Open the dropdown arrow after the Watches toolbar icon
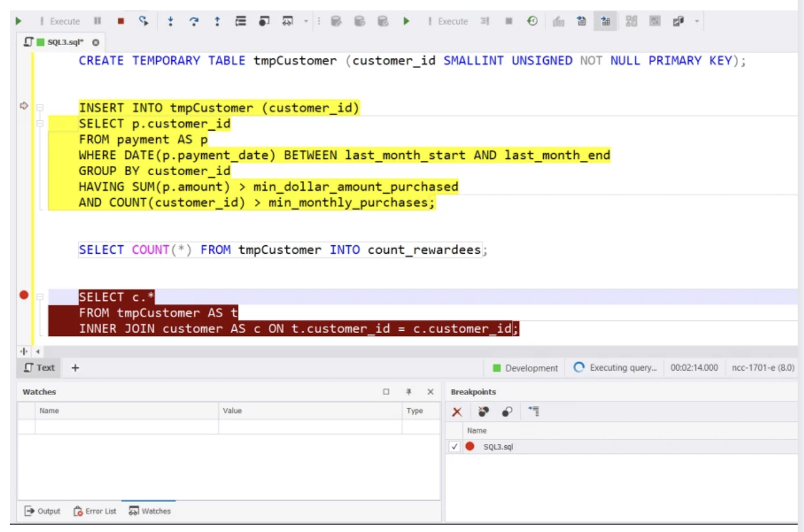This screenshot has width=804, height=532. (x=306, y=21)
